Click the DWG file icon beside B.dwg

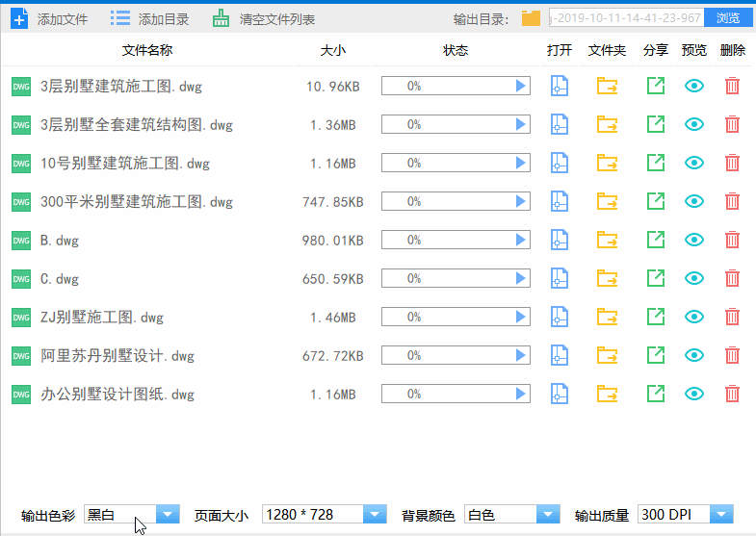[21, 241]
